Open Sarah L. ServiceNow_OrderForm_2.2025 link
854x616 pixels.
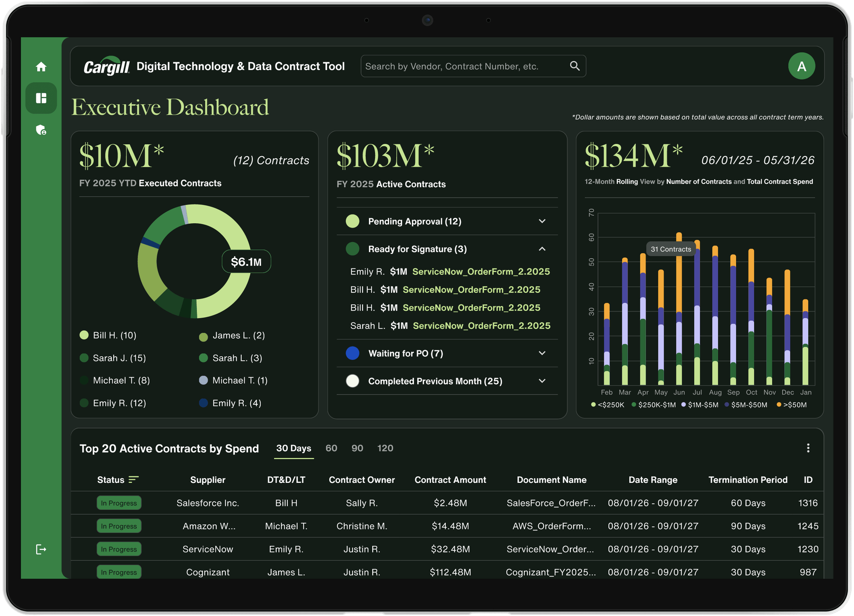tap(481, 326)
